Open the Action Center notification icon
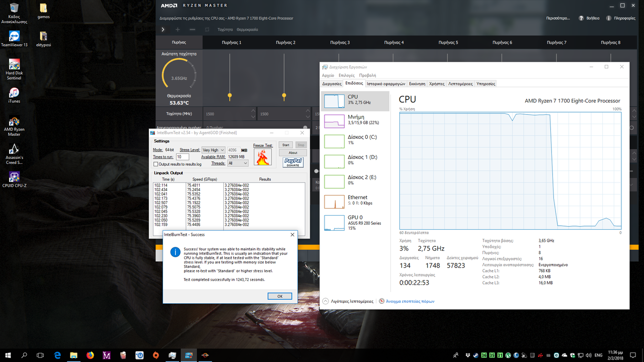The height and width of the screenshot is (362, 644). click(x=634, y=355)
